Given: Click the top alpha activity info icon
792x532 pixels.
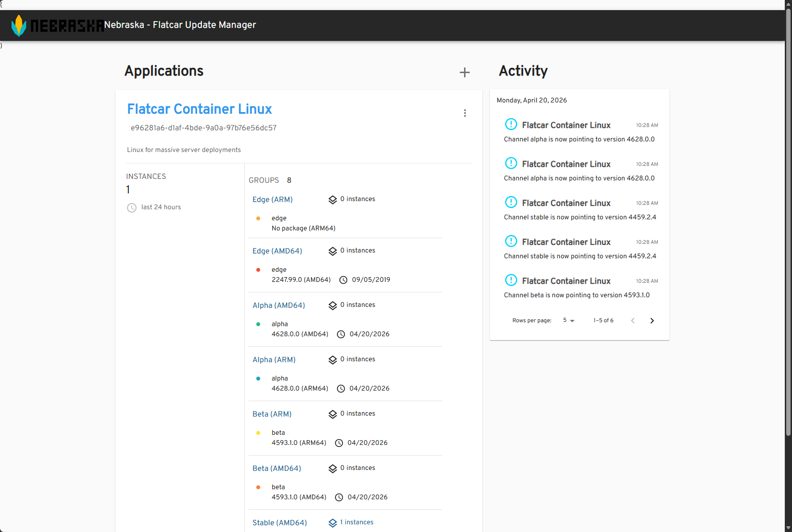Looking at the screenshot, I should [x=511, y=125].
